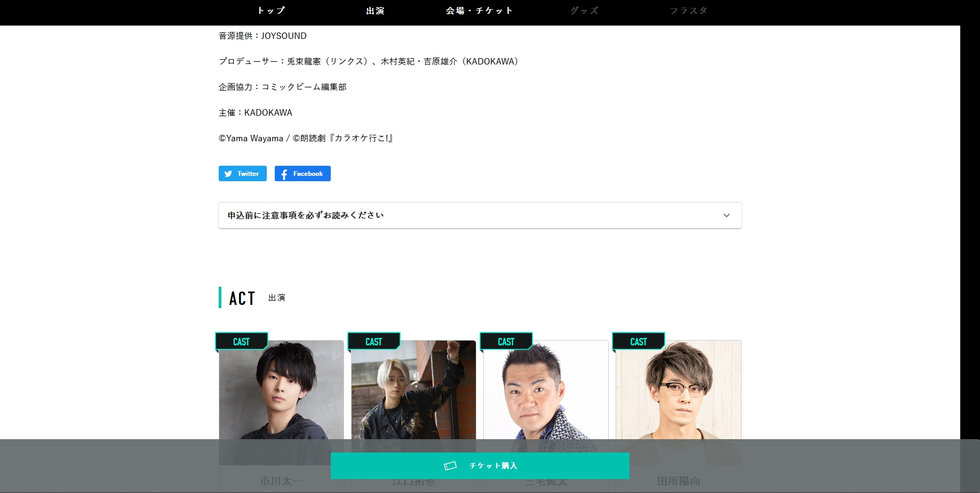Select the グッズ navigation item
The height and width of the screenshot is (493, 980).
click(x=584, y=11)
